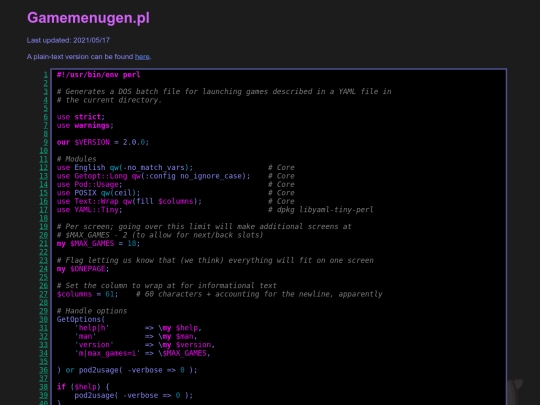Click the 'use Text::Wrap' statement
This screenshot has height=405, width=540.
pyautogui.click(x=129, y=201)
